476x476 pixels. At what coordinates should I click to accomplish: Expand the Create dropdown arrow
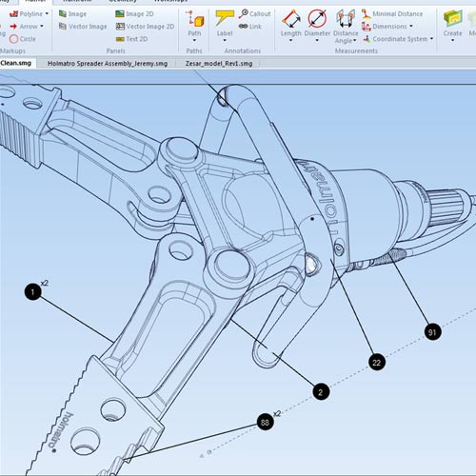pos(453,40)
